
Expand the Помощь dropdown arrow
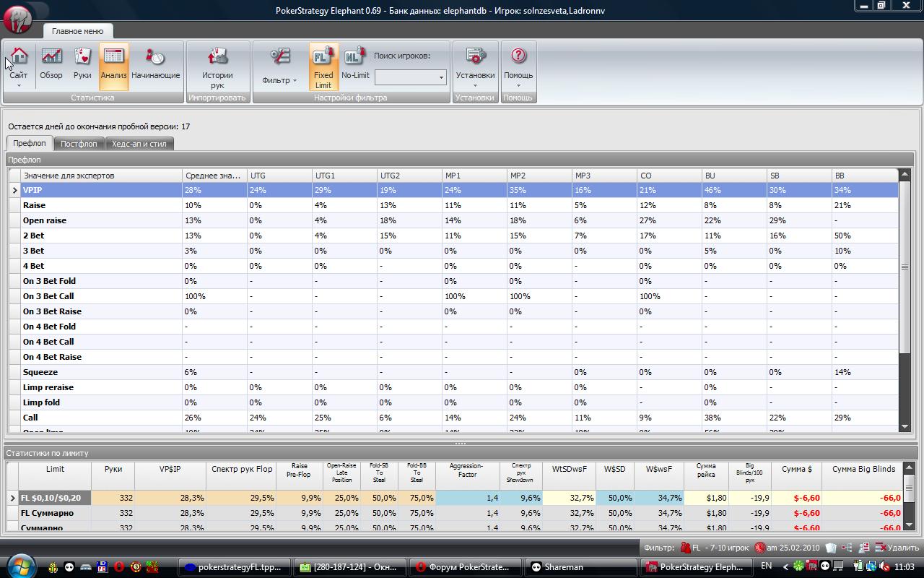[518, 86]
